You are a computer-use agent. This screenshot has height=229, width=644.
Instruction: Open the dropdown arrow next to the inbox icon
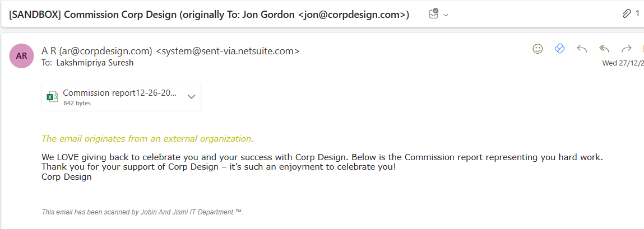click(x=446, y=15)
